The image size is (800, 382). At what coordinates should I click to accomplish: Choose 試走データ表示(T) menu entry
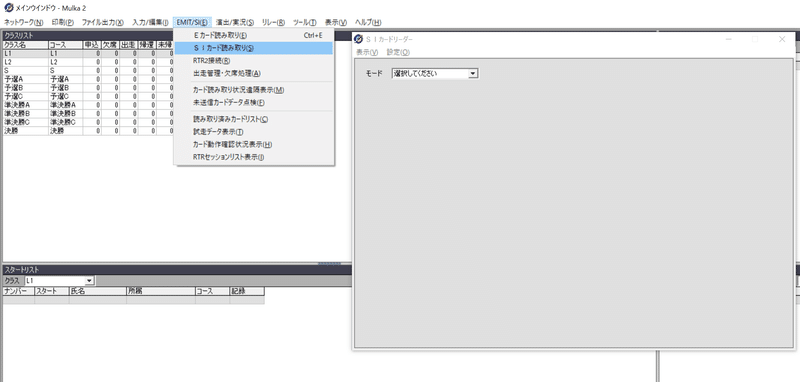point(254,132)
